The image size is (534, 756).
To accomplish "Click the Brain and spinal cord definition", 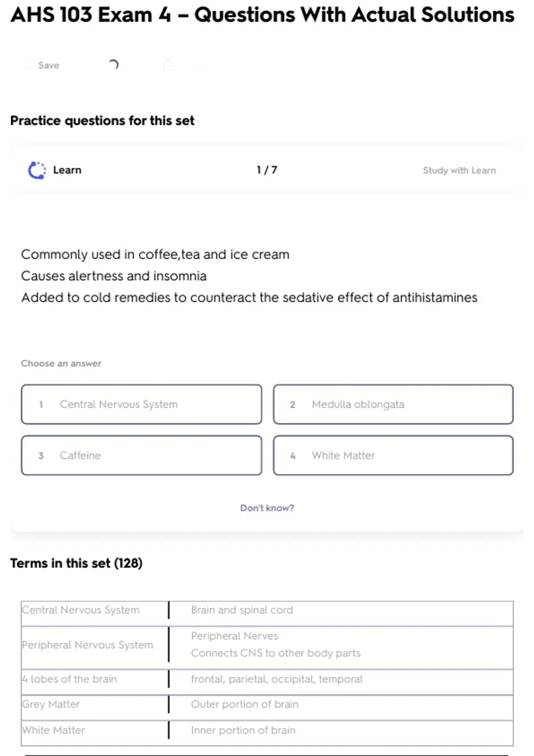I will point(242,610).
